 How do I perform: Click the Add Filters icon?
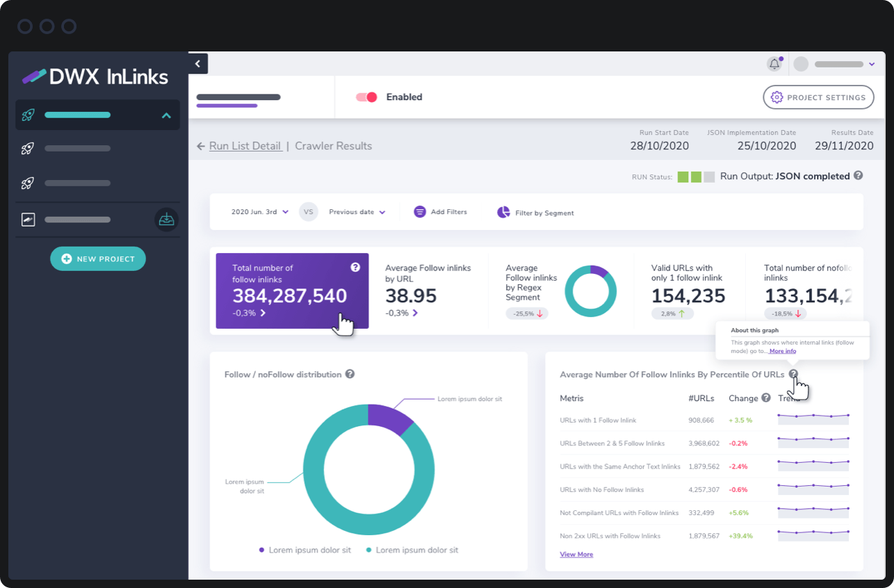420,212
